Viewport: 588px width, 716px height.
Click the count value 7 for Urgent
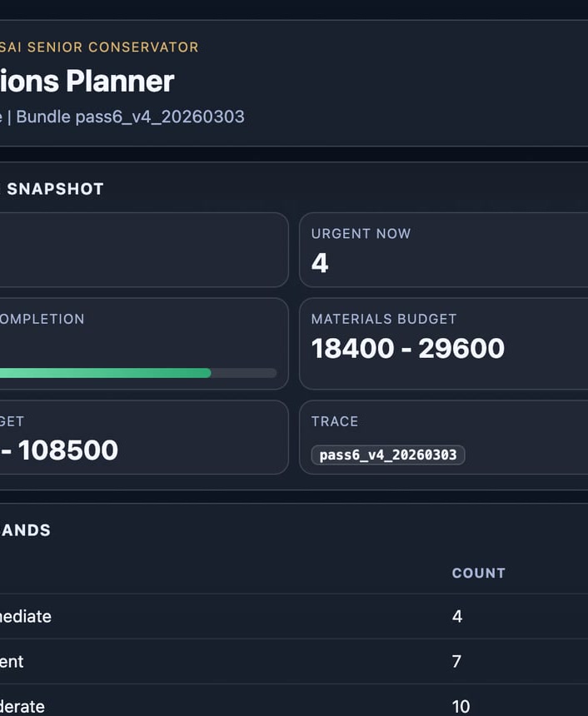pyautogui.click(x=456, y=661)
